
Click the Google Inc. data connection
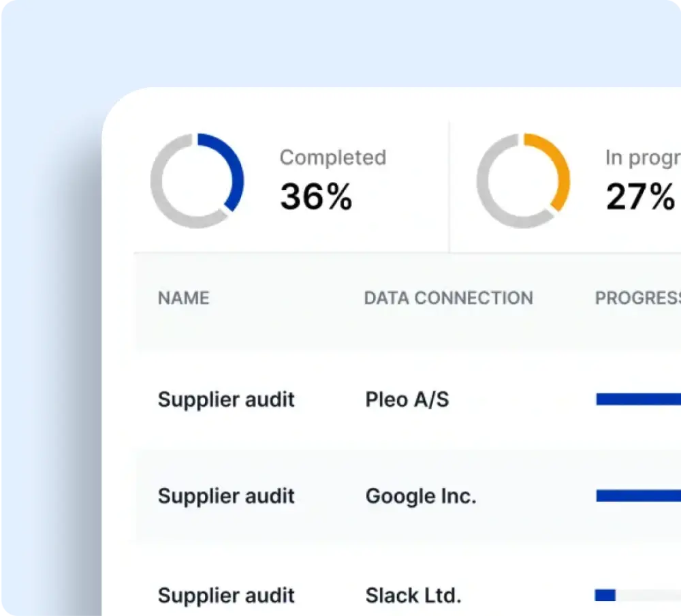click(x=421, y=496)
